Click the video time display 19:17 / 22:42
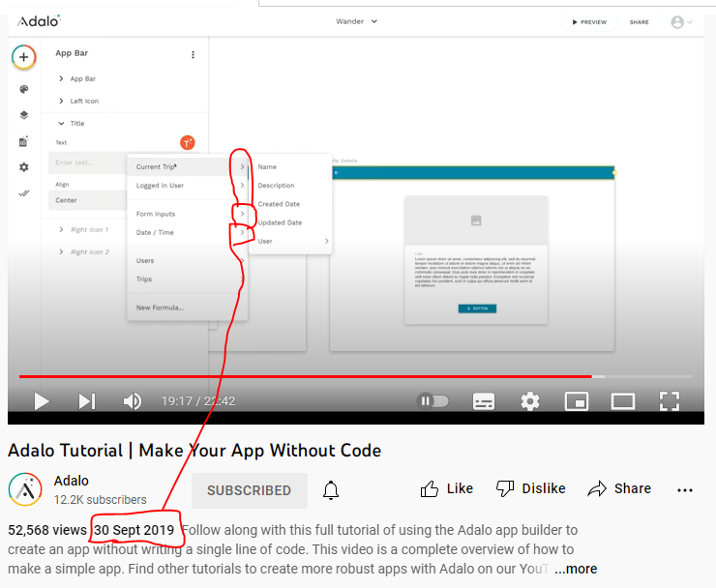The image size is (716, 588). tap(198, 401)
